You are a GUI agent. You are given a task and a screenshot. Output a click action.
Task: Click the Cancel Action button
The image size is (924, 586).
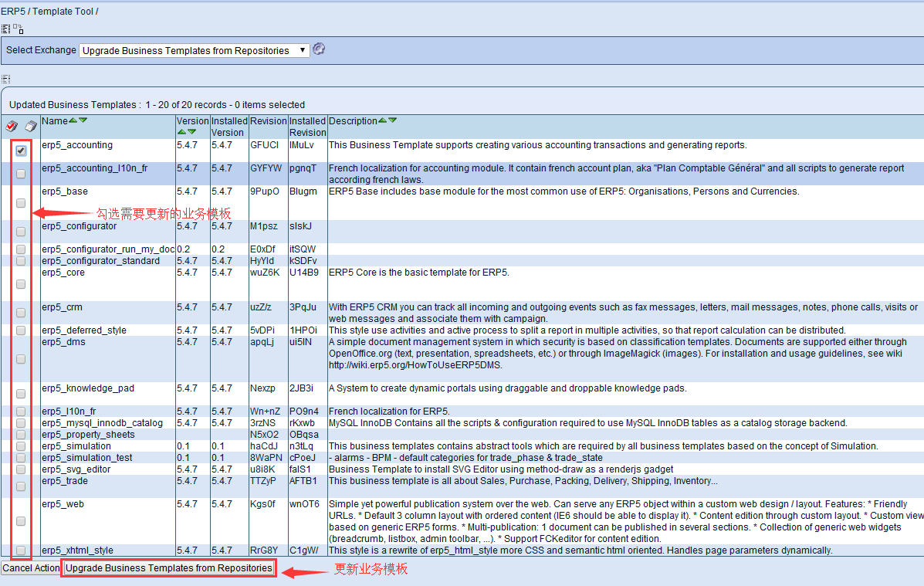point(31,567)
